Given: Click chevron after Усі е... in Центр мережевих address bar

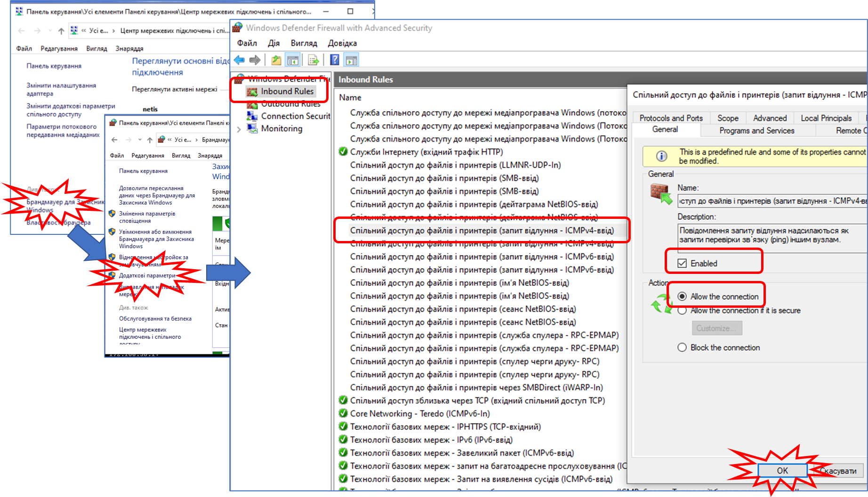Looking at the screenshot, I should click(x=113, y=31).
